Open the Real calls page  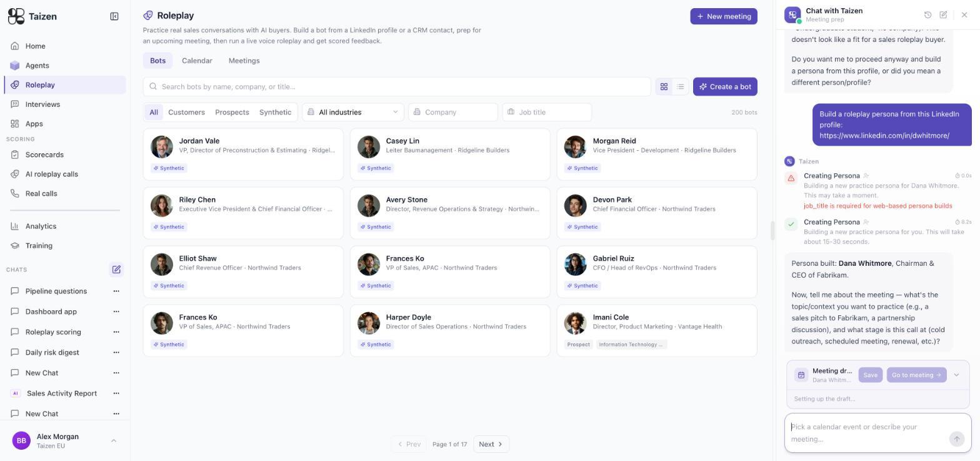point(65,193)
